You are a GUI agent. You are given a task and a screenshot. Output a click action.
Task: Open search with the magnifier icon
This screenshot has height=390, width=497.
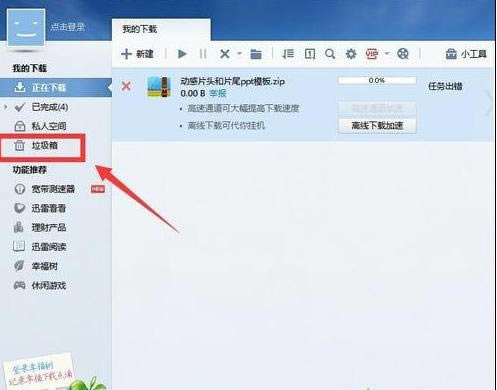point(330,54)
